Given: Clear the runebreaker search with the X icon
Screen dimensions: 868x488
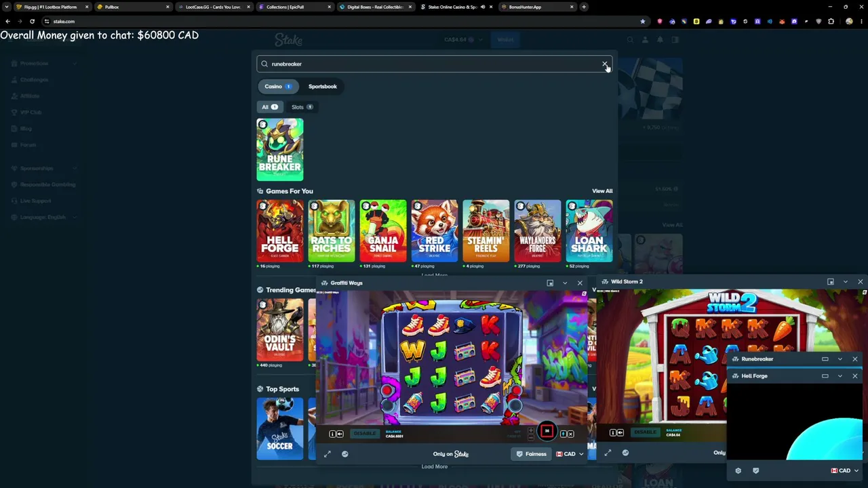Looking at the screenshot, I should click(605, 64).
